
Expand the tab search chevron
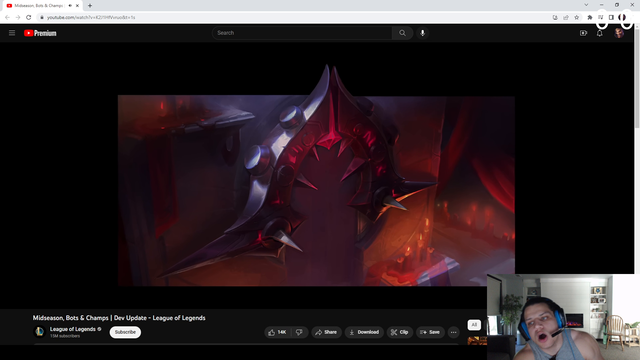[x=586, y=5]
